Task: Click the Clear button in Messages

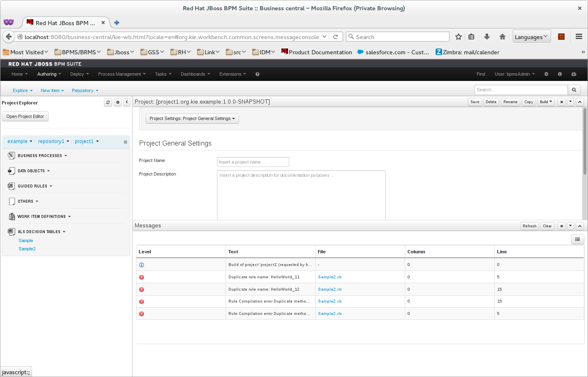Action: 547,226
